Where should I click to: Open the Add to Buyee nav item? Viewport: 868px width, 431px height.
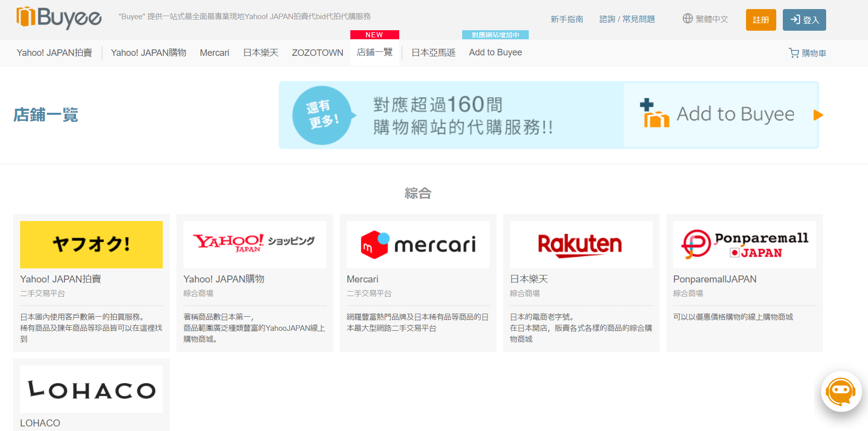(495, 53)
